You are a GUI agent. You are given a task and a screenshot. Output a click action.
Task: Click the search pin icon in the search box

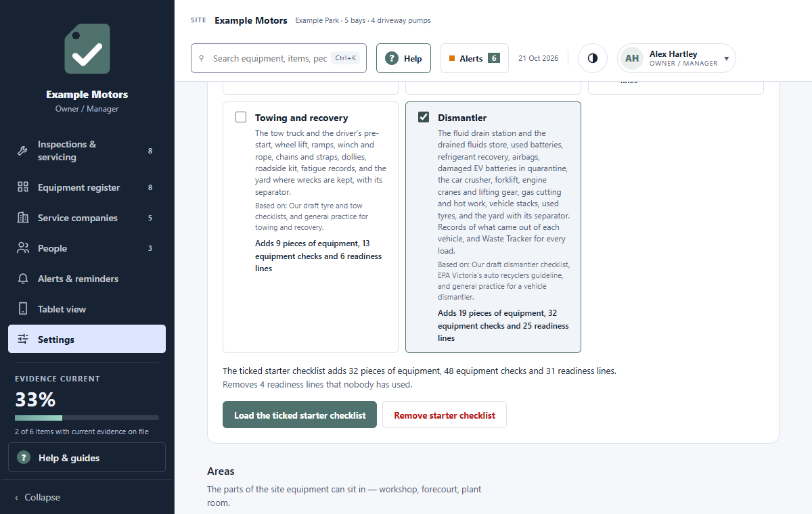tap(201, 58)
